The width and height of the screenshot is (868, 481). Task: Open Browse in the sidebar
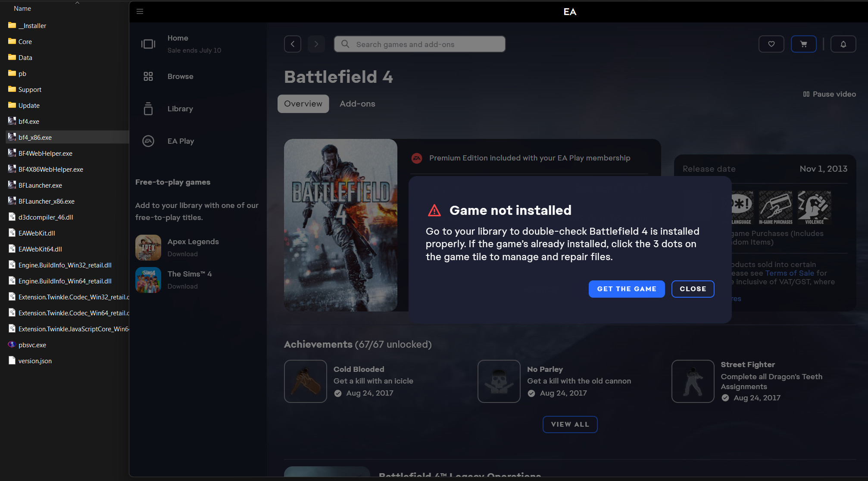[181, 76]
